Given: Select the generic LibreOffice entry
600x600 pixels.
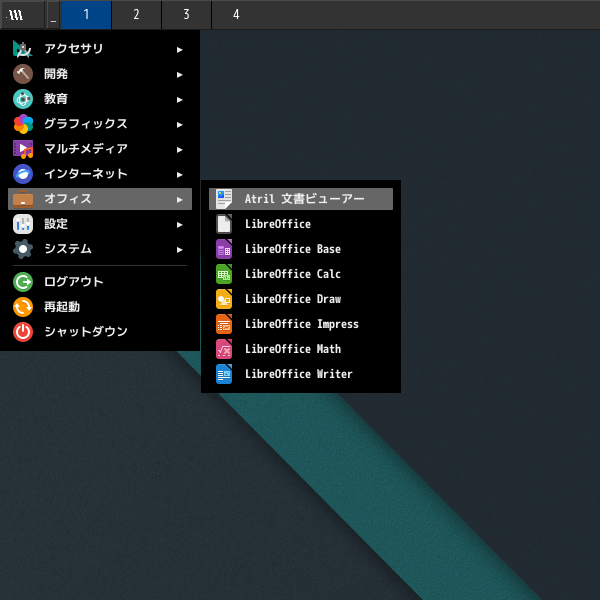Looking at the screenshot, I should [x=277, y=224].
